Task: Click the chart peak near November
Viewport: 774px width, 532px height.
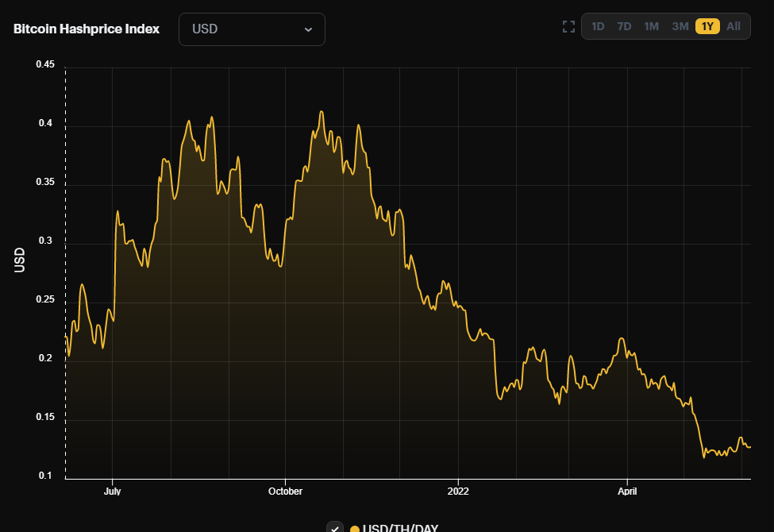Action: (321, 114)
